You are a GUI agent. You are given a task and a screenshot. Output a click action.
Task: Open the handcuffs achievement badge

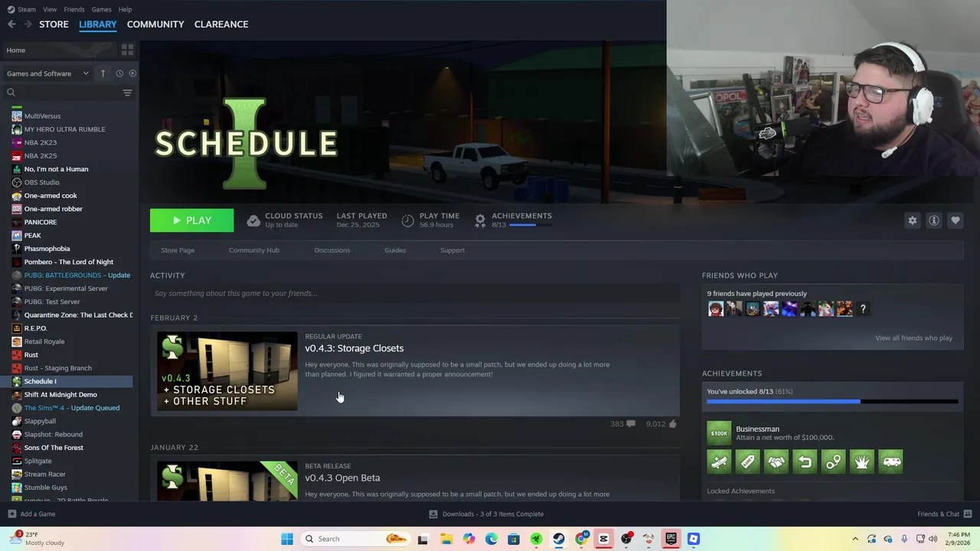click(834, 461)
